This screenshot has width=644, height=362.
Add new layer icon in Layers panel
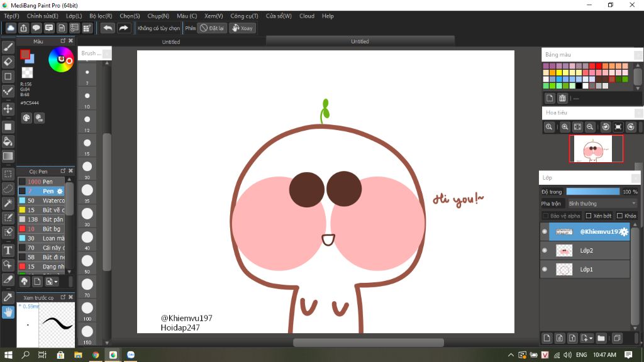547,338
